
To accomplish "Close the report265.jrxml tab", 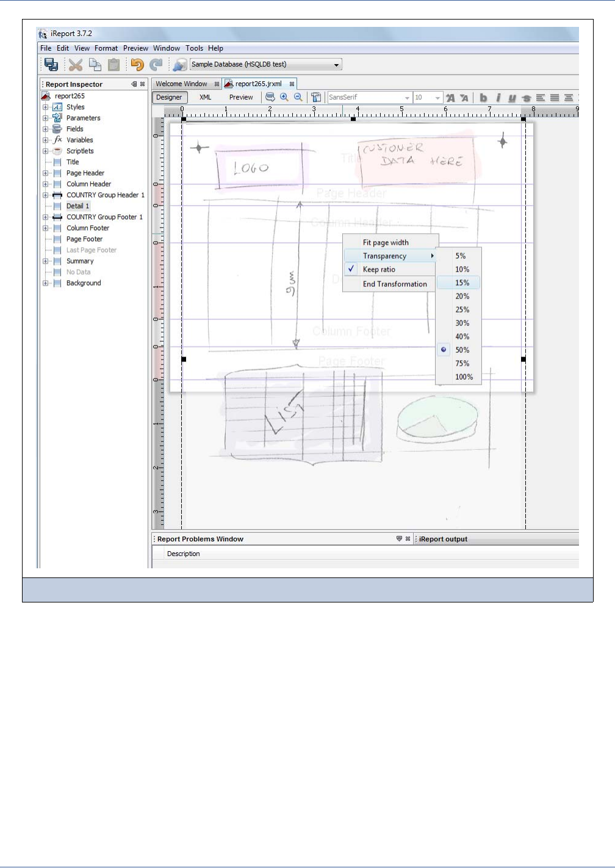I will (292, 84).
